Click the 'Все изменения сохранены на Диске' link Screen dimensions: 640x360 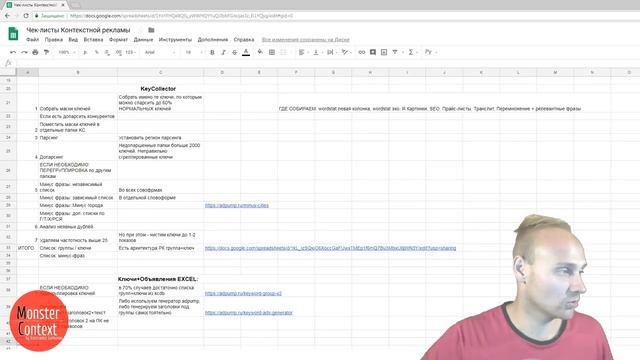[306, 40]
